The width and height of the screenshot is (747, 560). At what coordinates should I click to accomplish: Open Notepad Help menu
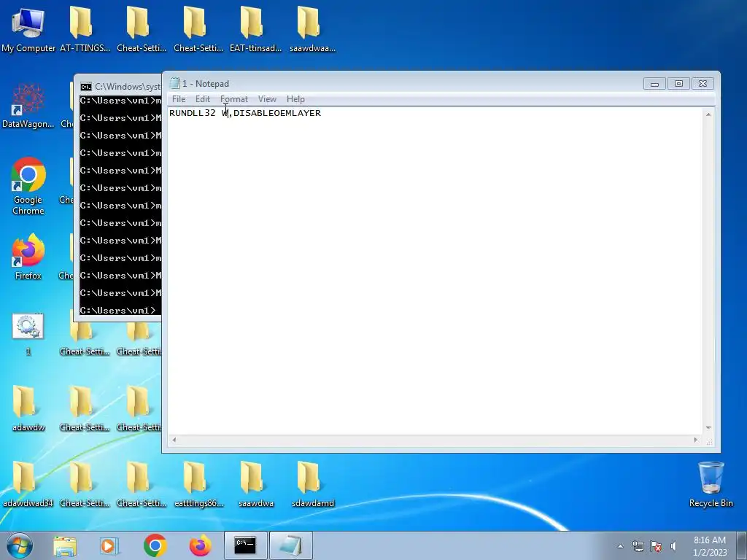click(295, 99)
